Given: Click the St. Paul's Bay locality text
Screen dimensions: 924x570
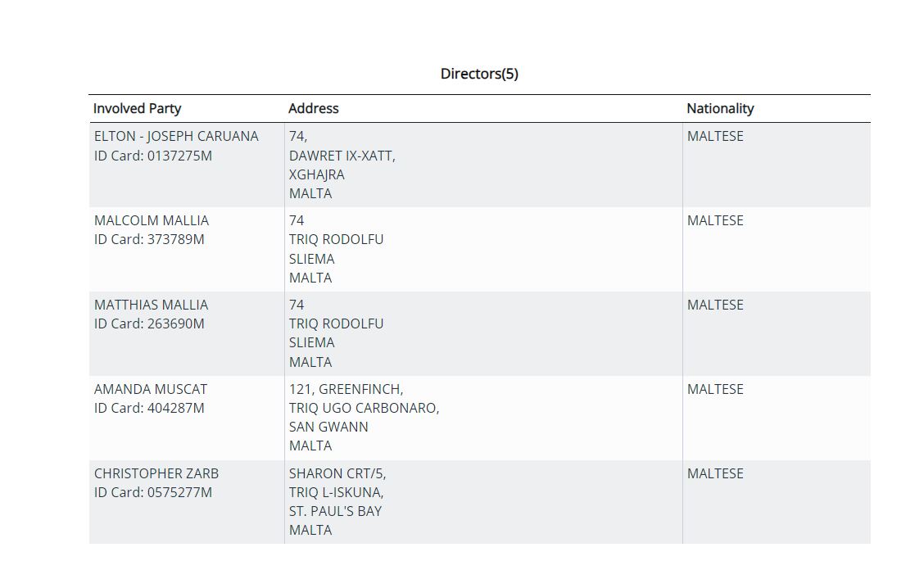Looking at the screenshot, I should (x=335, y=511).
